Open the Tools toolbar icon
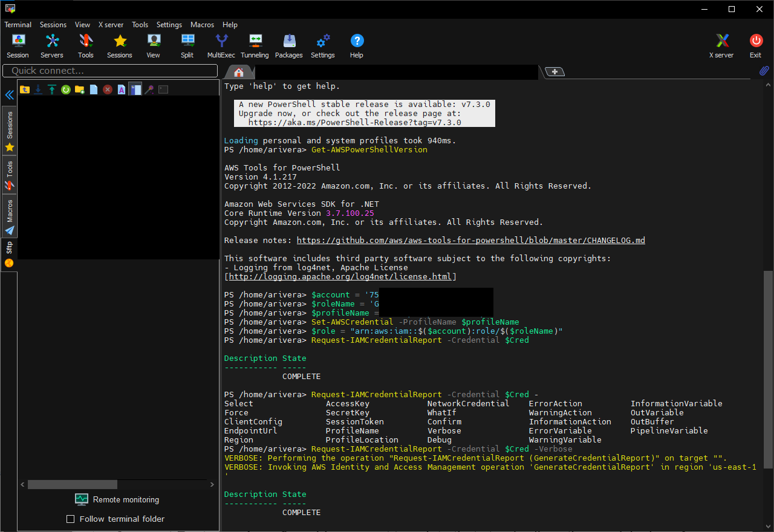The image size is (774, 532). coord(86,46)
